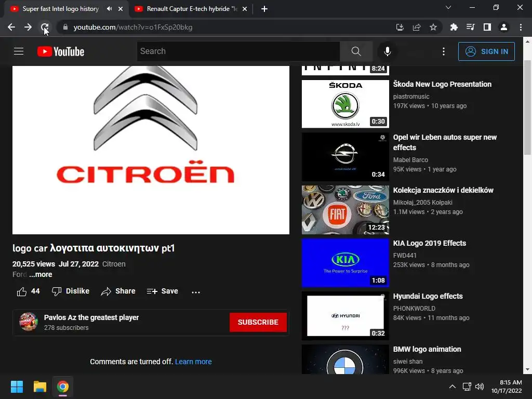
Task: Open Škoda New Logo Presentation title
Action: coord(442,84)
